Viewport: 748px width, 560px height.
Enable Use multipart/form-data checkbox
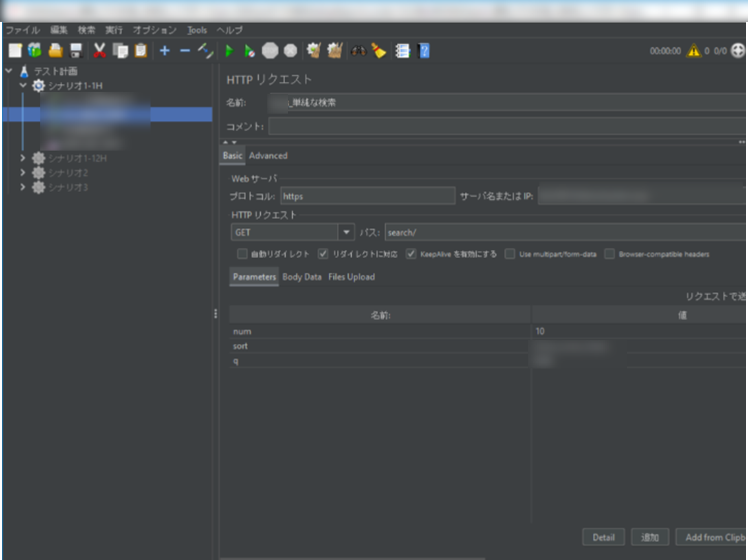[510, 254]
